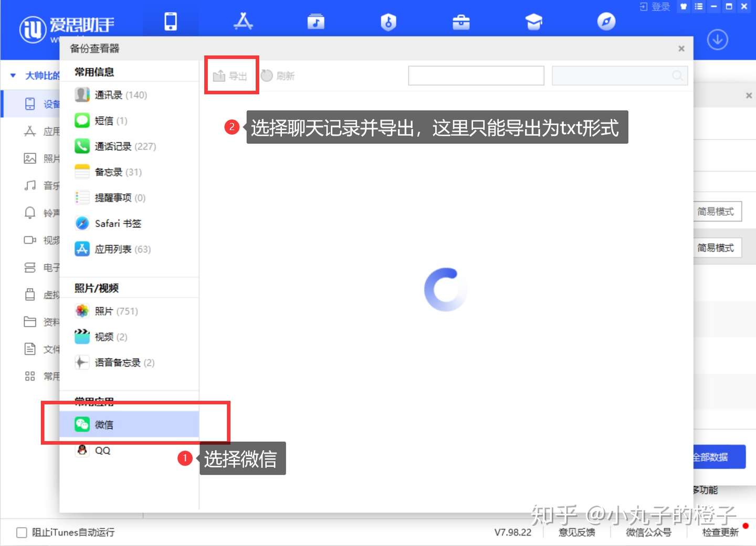Select Safari 书签 in backup viewer
Screen dimensions: 756x546
(129, 224)
